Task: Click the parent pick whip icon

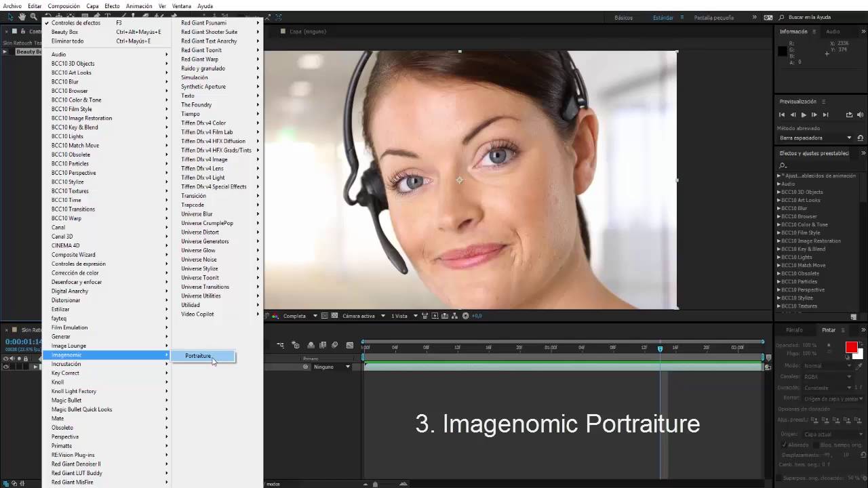Action: click(x=306, y=367)
